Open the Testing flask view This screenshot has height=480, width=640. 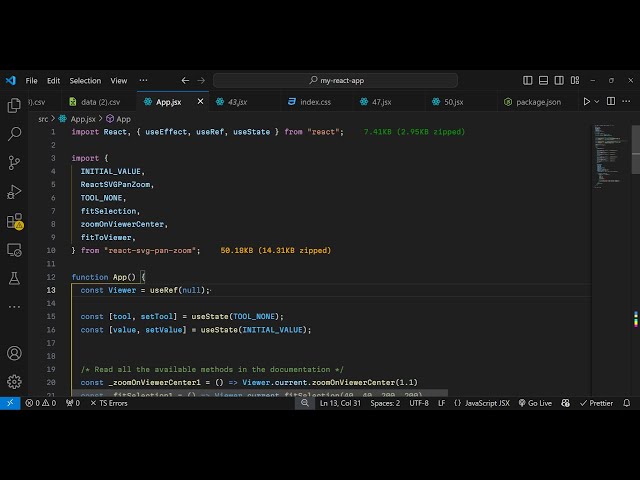14,278
